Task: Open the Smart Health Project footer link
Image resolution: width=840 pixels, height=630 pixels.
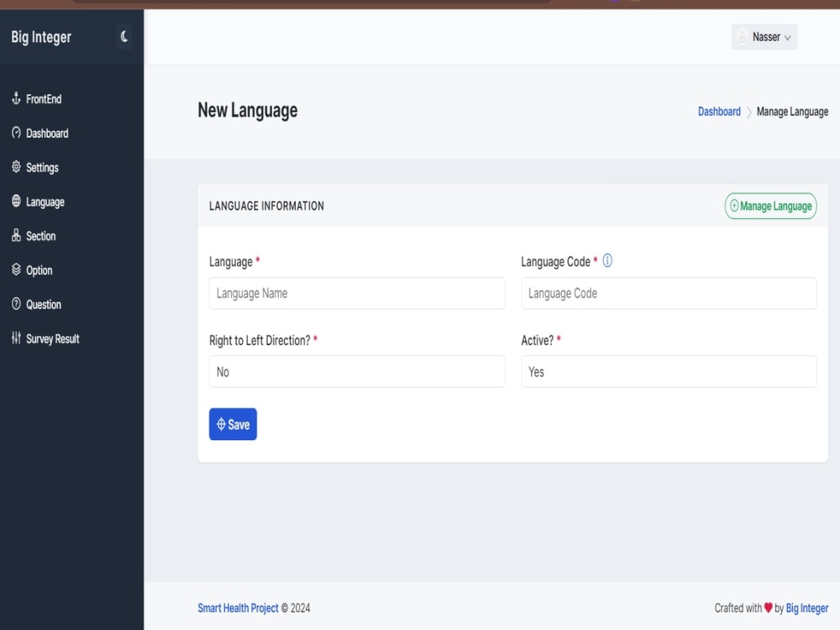Action: (x=238, y=608)
